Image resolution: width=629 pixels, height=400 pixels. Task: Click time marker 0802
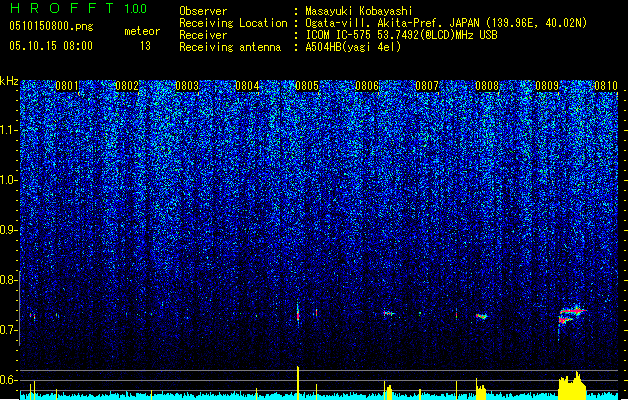(127, 86)
